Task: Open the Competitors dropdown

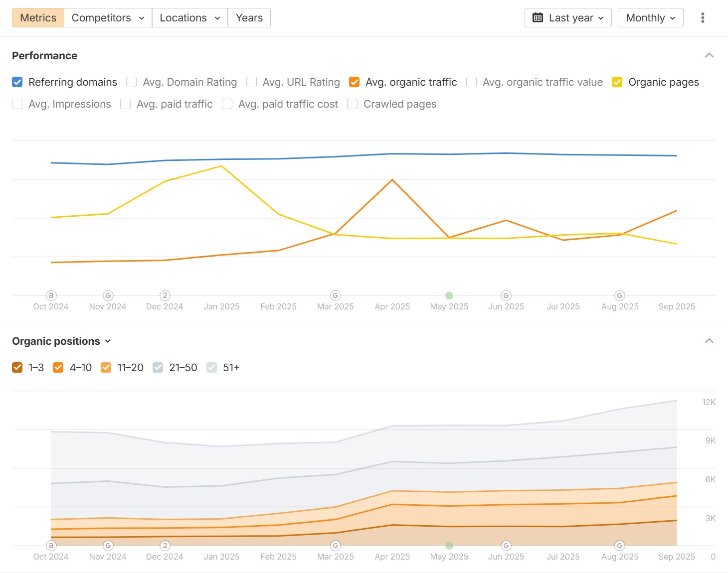Action: [108, 18]
